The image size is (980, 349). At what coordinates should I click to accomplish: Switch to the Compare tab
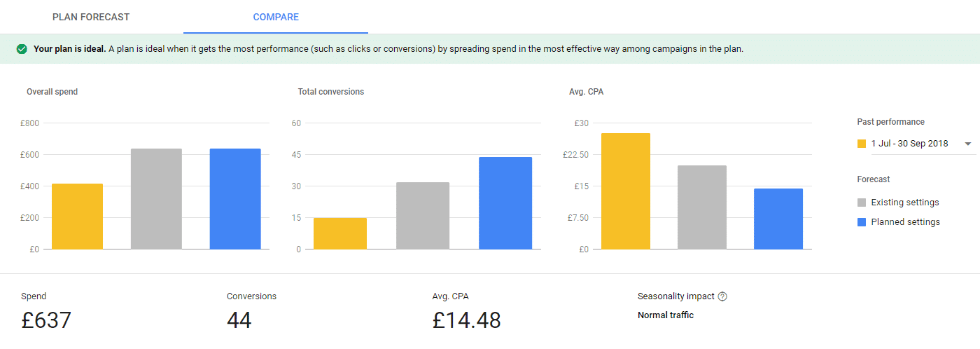pyautogui.click(x=276, y=17)
